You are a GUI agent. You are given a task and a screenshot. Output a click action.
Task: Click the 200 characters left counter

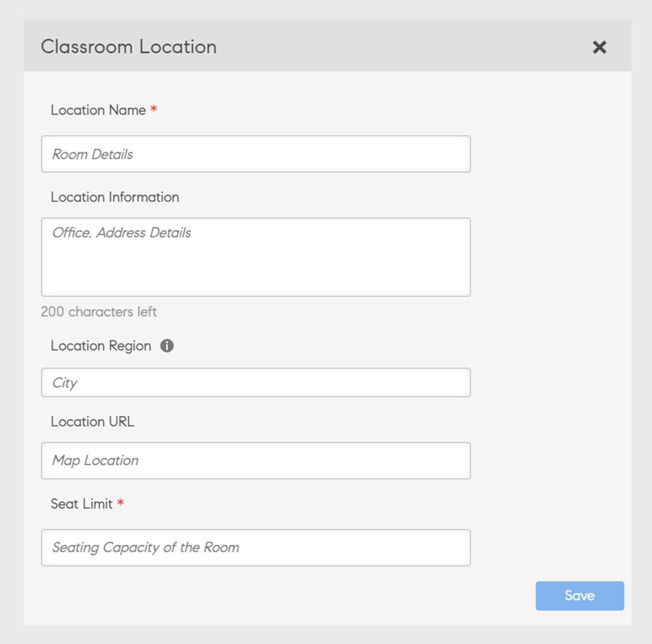[98, 311]
